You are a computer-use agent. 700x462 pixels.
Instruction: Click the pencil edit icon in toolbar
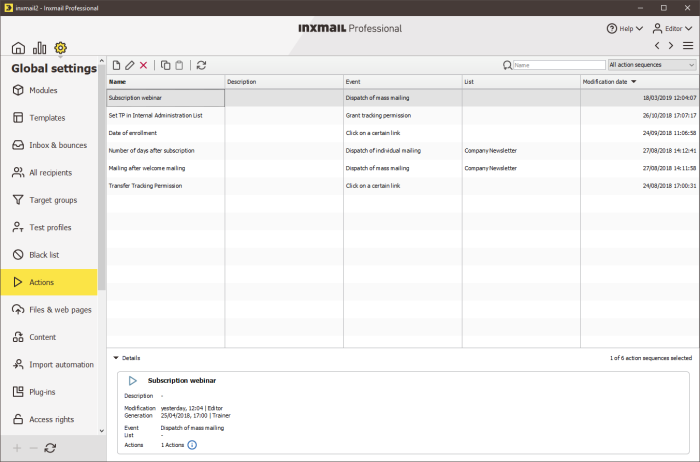tap(129, 65)
